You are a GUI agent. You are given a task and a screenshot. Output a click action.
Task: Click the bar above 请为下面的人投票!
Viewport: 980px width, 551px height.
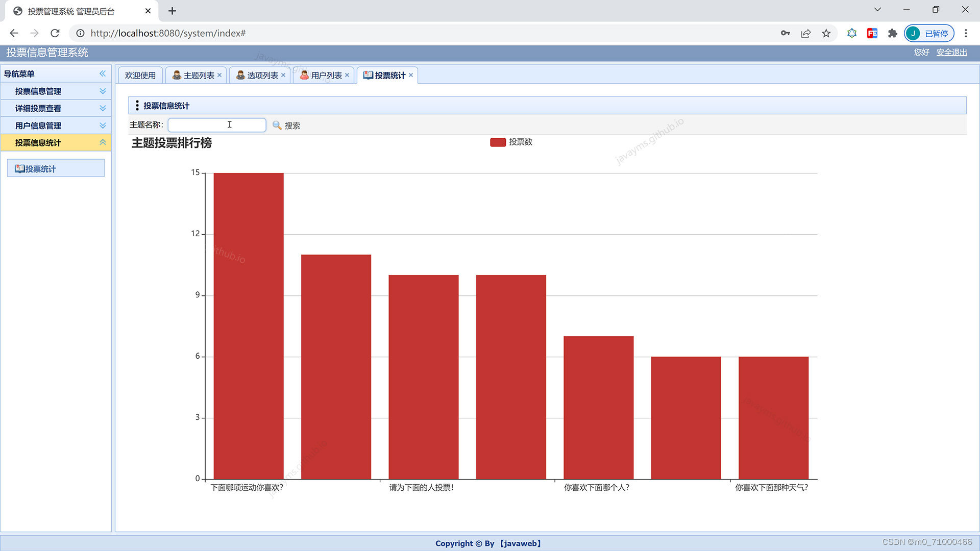(424, 377)
